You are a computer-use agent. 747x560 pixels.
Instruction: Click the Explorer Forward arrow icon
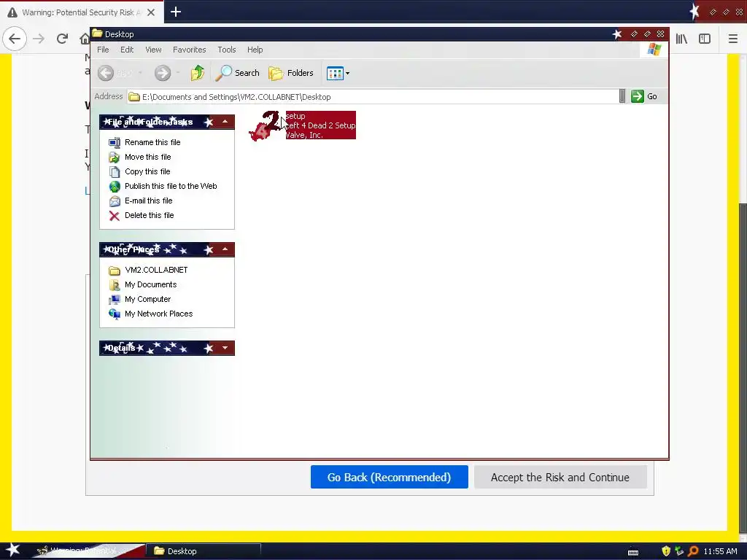(x=163, y=73)
